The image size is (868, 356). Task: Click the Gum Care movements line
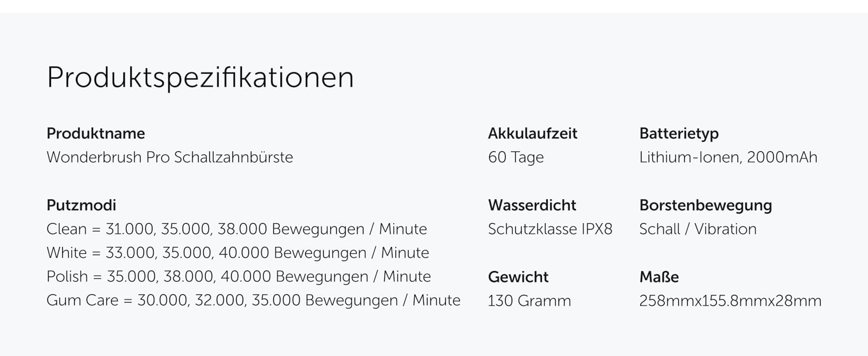[254, 300]
